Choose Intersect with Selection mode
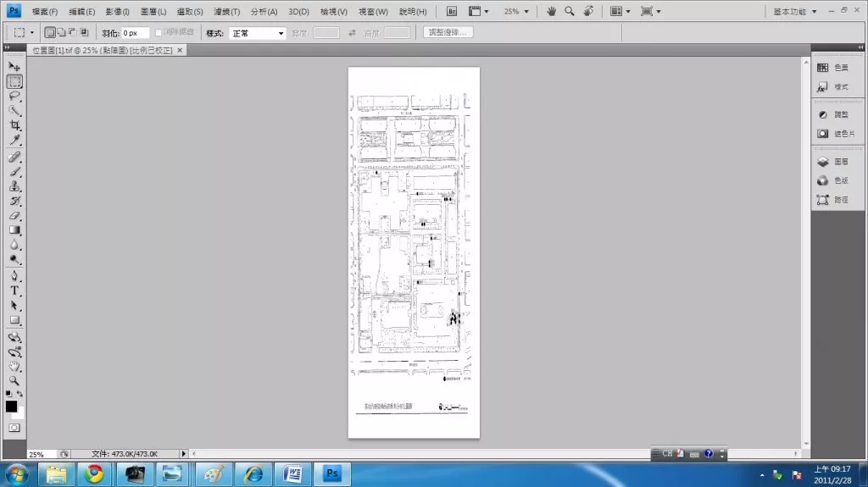Screen dimensions: 868x487 (x=84, y=33)
